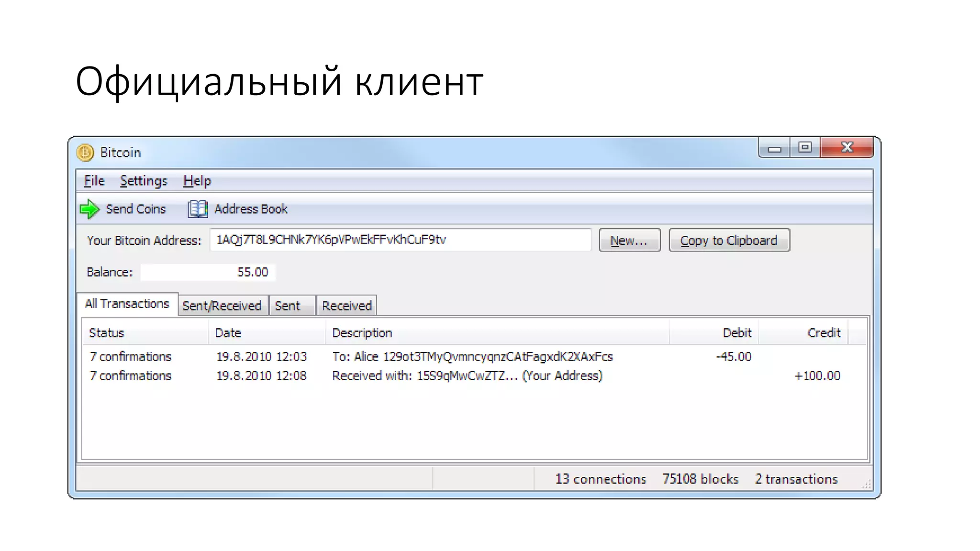Open Address Book via its text label
Viewport: 980px width, 551px height.
pyautogui.click(x=251, y=209)
